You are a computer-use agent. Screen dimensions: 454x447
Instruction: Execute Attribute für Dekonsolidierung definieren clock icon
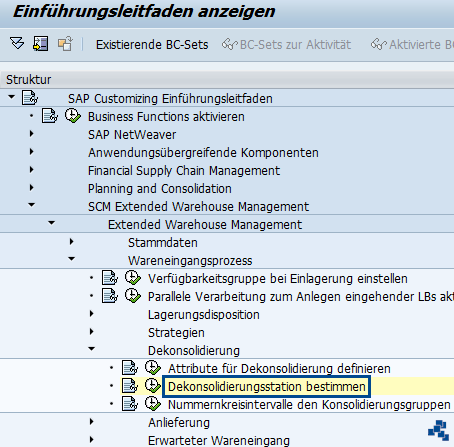point(153,368)
